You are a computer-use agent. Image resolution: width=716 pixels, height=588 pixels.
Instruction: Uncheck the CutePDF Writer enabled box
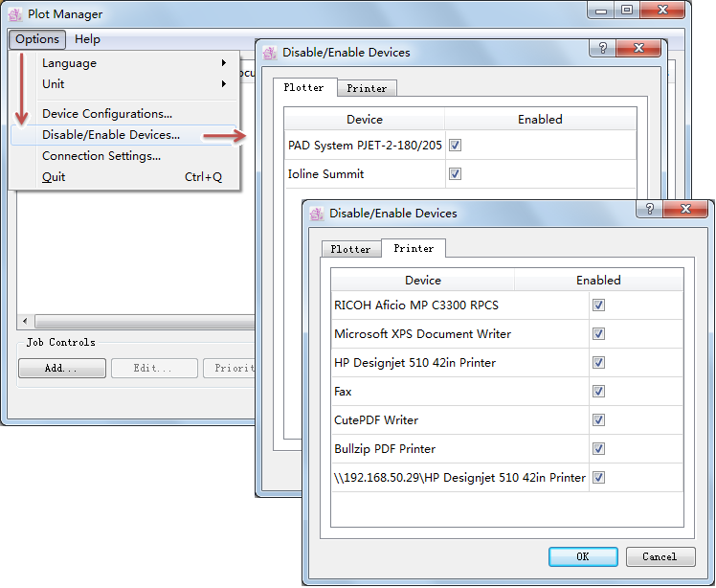click(598, 420)
